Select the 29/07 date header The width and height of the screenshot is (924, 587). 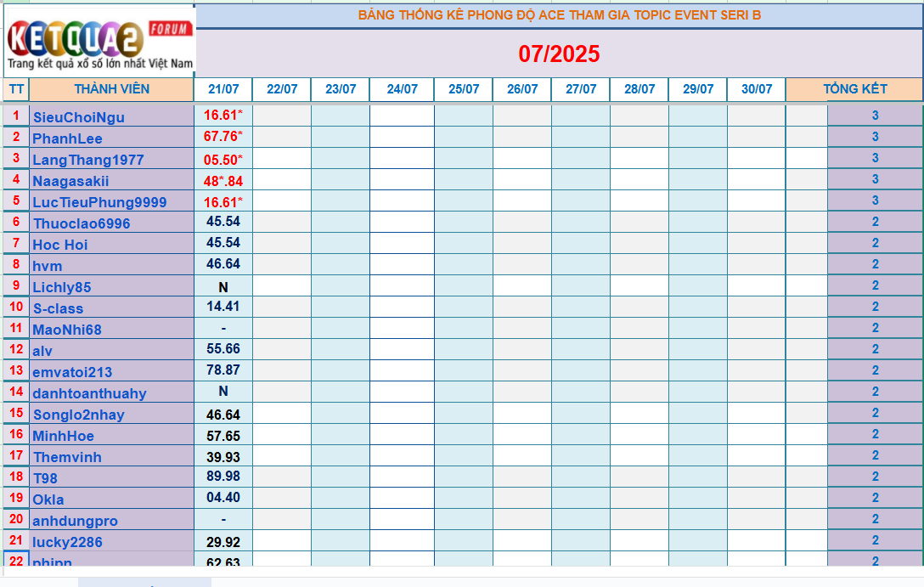point(698,89)
